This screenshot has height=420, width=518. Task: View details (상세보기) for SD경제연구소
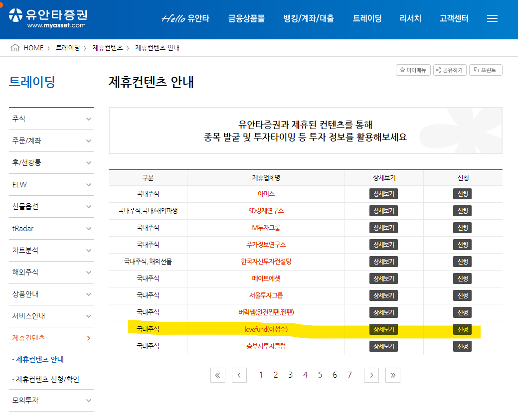point(383,211)
